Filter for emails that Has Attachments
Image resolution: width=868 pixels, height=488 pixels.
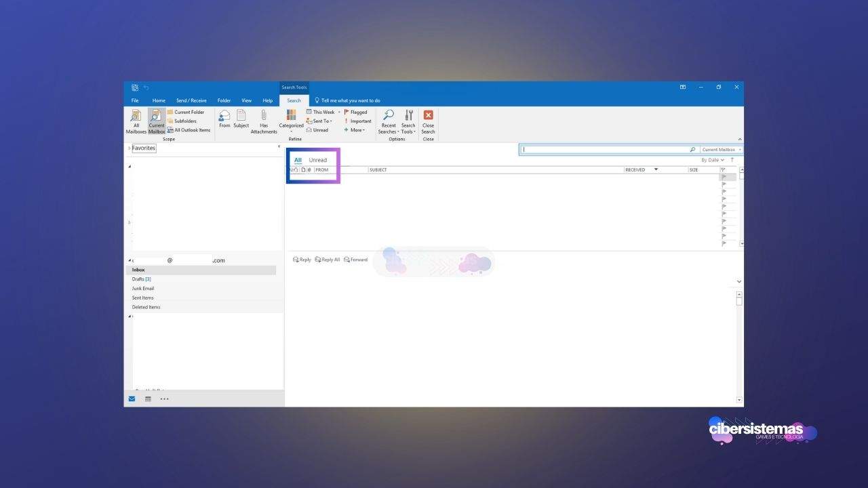tap(264, 122)
